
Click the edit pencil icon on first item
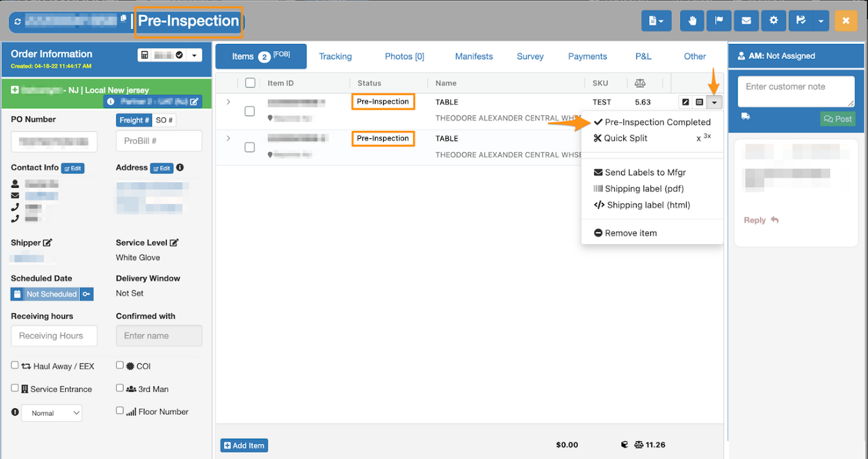686,102
